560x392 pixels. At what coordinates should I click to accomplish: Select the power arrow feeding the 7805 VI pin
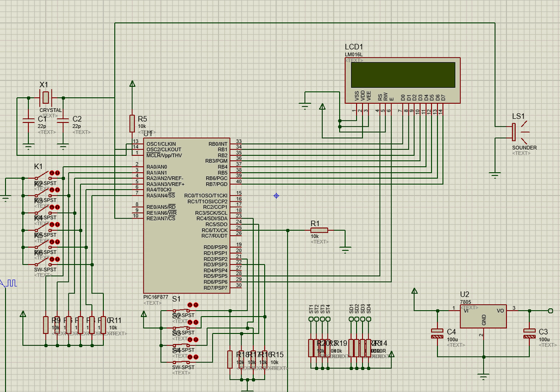click(x=415, y=291)
